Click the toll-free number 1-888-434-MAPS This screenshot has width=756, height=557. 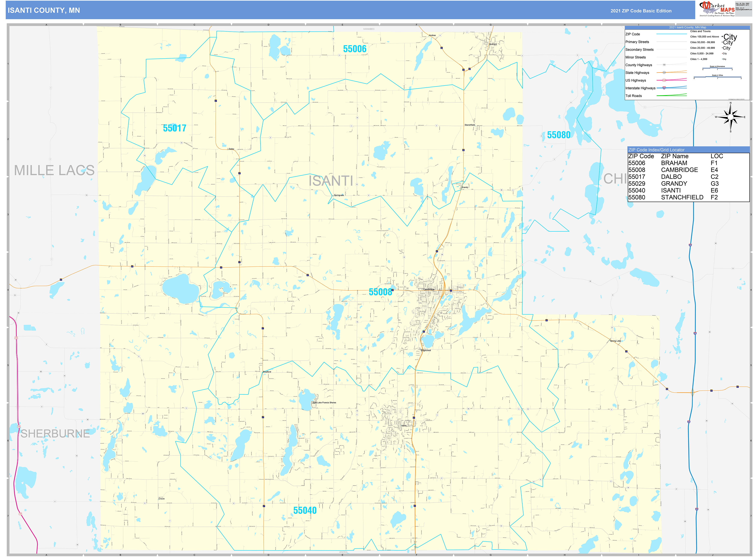(x=742, y=5)
